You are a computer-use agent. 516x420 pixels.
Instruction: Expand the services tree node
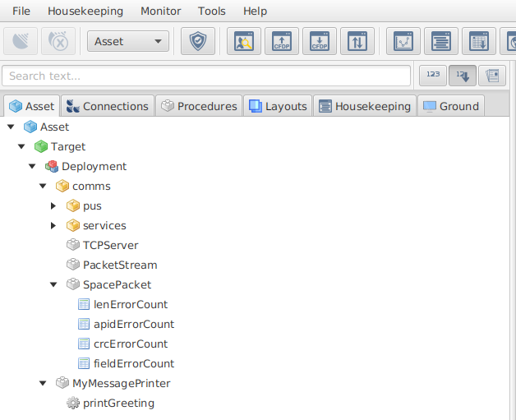(53, 225)
